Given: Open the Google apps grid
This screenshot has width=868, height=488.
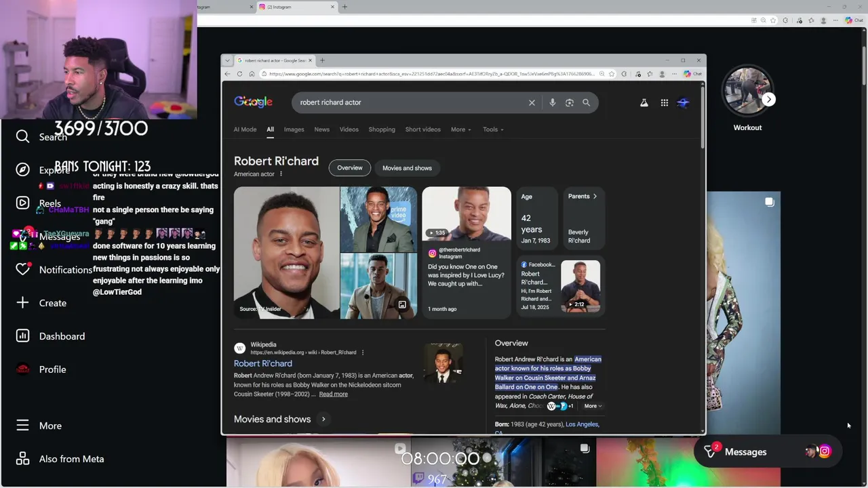Looking at the screenshot, I should [x=664, y=102].
